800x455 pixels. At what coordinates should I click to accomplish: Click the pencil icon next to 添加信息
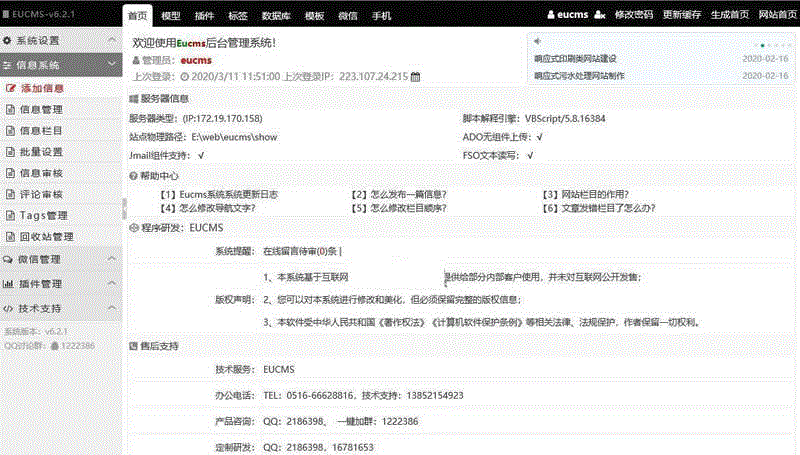coord(10,88)
